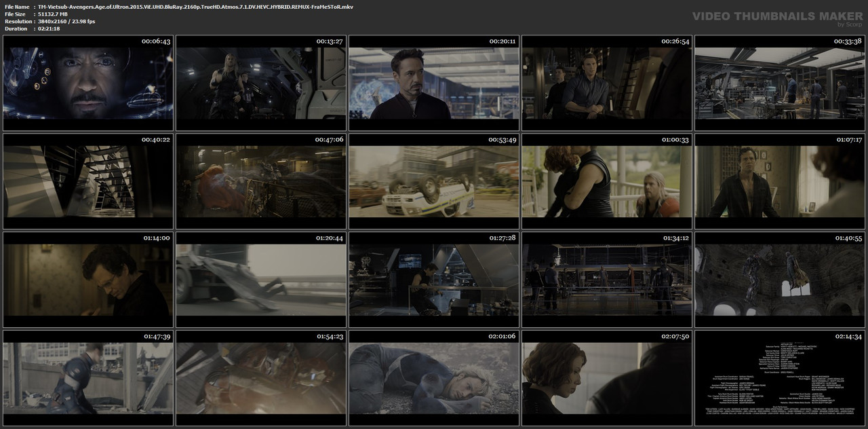Click the Resolution label
The image size is (868, 429).
pos(19,22)
